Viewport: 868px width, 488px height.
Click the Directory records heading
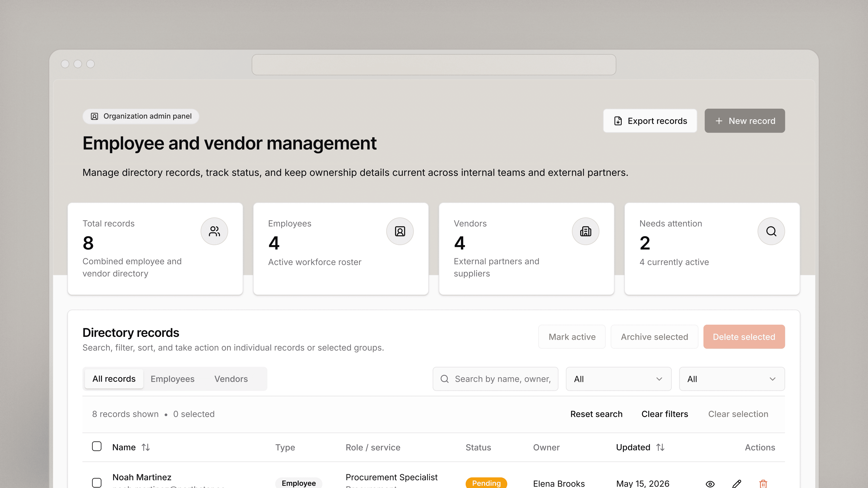pos(131,333)
